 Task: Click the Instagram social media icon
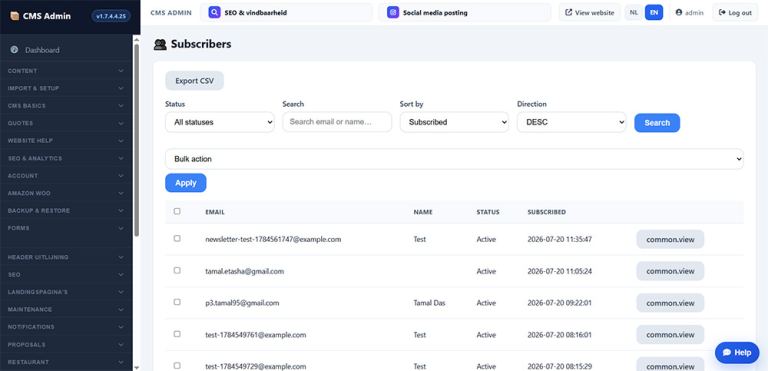pos(393,13)
